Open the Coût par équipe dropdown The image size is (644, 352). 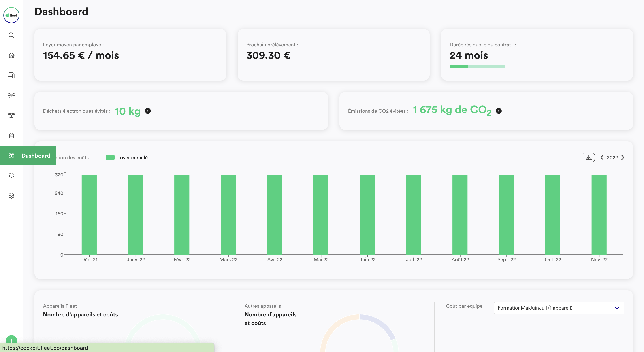[559, 308]
